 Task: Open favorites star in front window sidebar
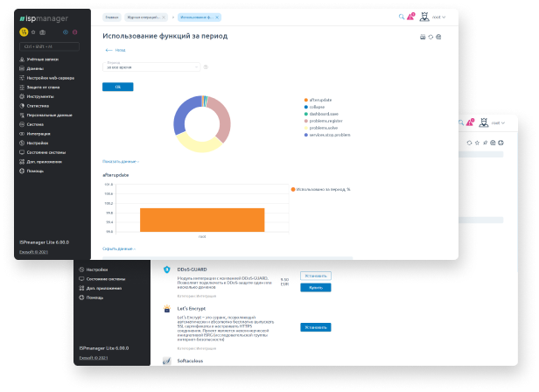33,32
